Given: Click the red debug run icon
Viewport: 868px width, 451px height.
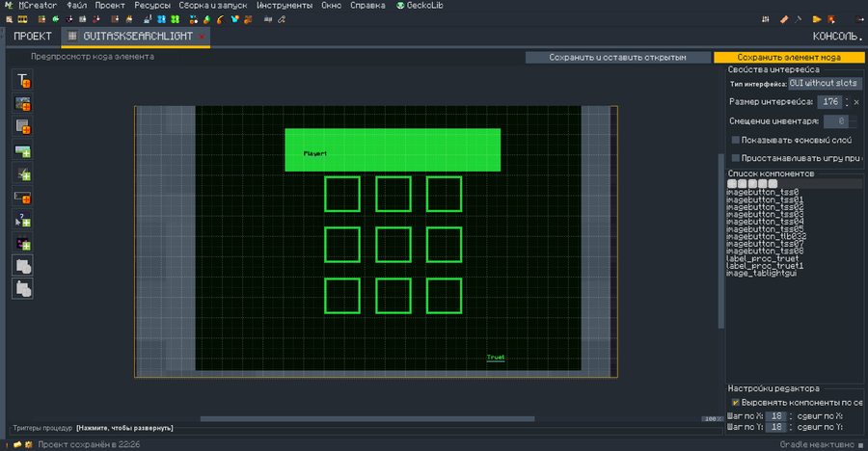Looking at the screenshot, I should [831, 19].
